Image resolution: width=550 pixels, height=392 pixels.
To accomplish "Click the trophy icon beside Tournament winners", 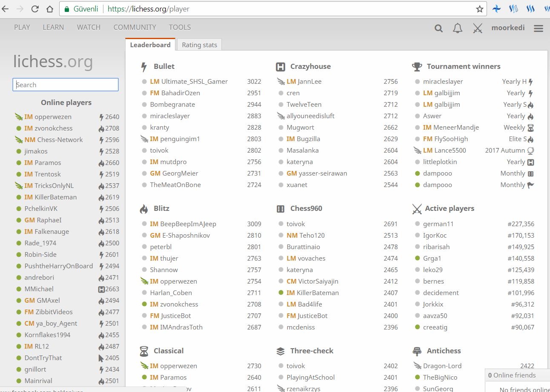I will [417, 67].
